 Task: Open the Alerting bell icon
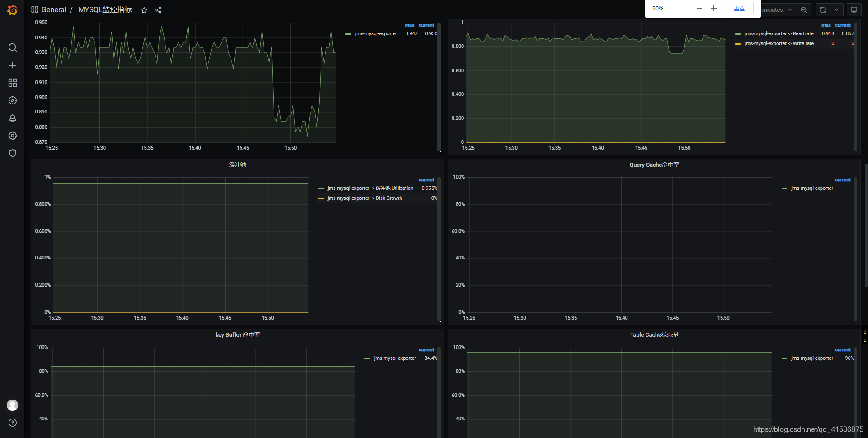(x=13, y=118)
